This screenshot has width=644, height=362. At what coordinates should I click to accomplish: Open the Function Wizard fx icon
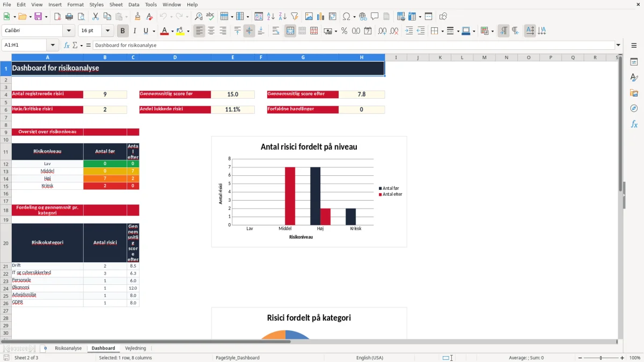click(67, 45)
